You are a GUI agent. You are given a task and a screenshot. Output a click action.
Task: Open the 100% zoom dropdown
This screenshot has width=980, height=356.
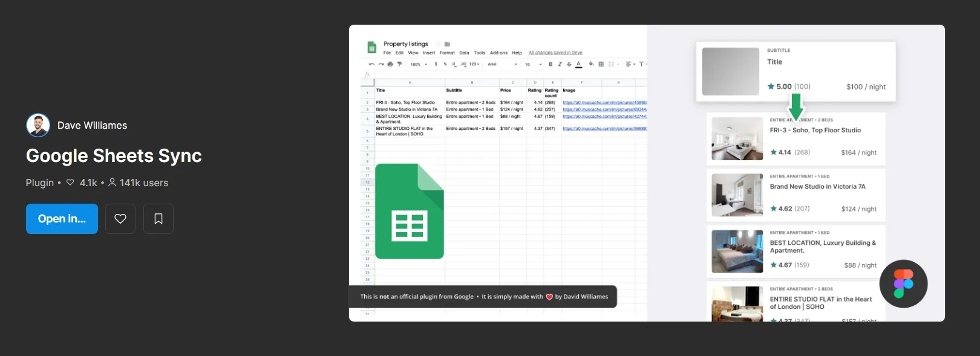pos(419,64)
